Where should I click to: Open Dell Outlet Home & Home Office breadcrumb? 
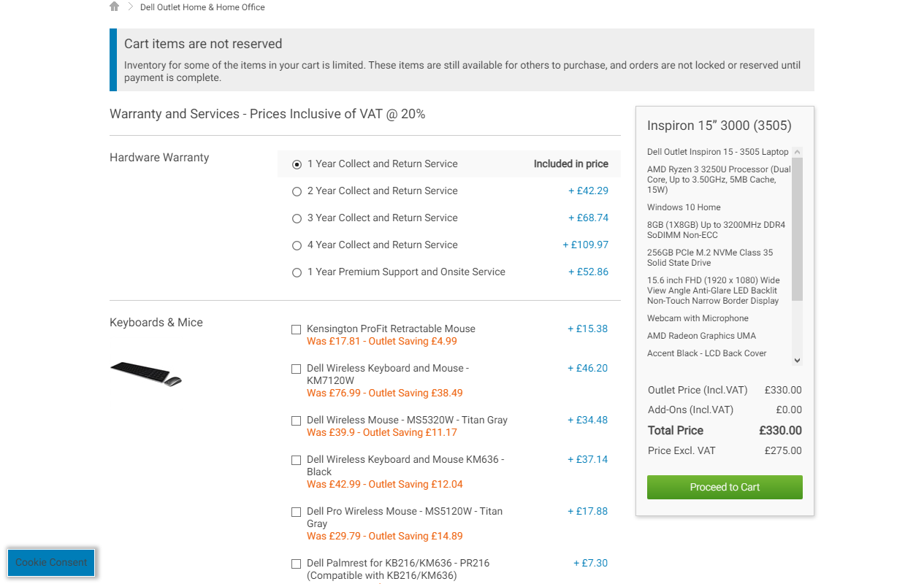tap(202, 7)
